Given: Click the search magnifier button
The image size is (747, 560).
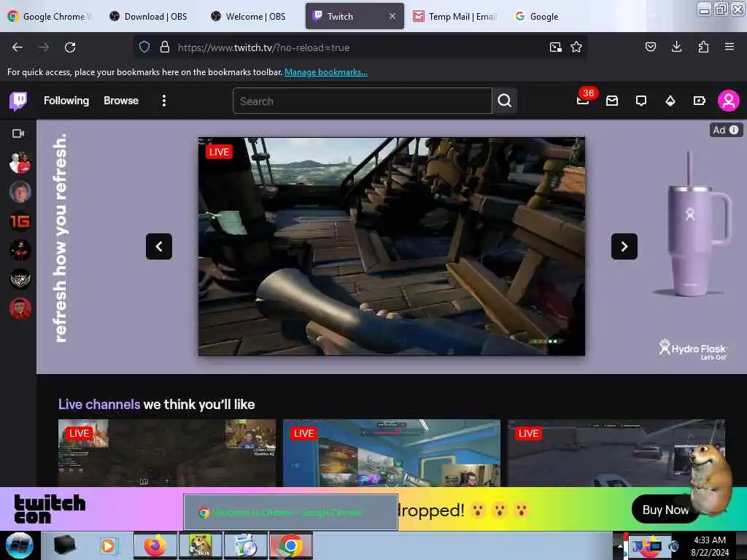Looking at the screenshot, I should (505, 101).
